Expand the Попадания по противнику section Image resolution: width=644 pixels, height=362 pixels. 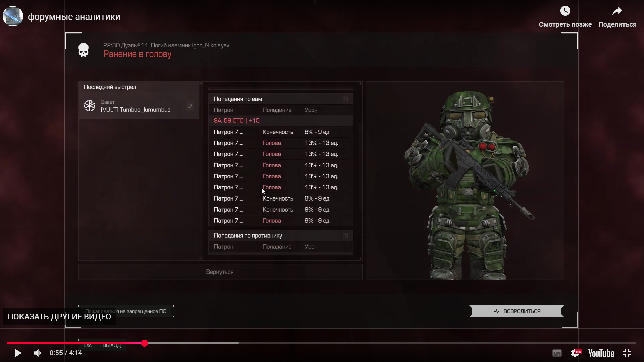pyautogui.click(x=345, y=236)
